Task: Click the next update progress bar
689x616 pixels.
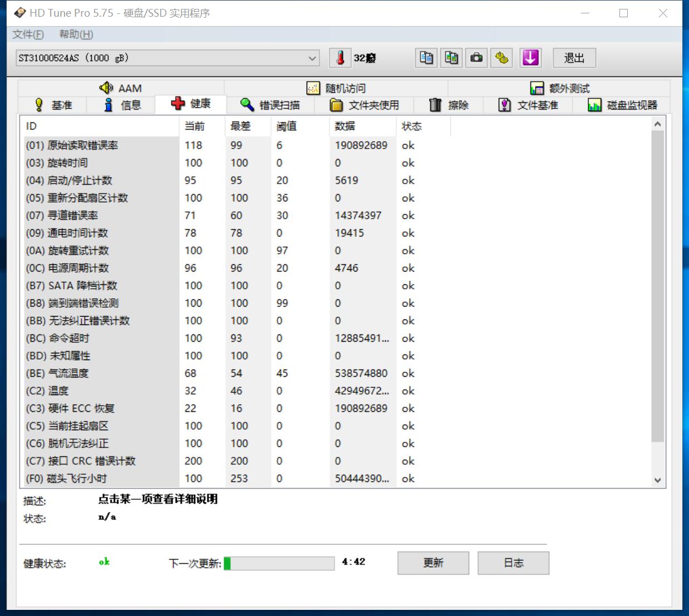Action: tap(280, 563)
